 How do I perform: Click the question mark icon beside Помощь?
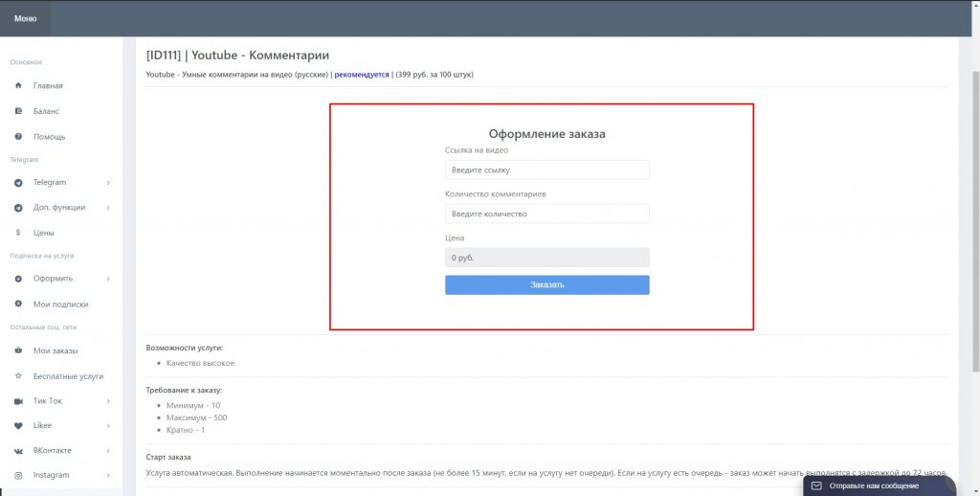point(18,137)
